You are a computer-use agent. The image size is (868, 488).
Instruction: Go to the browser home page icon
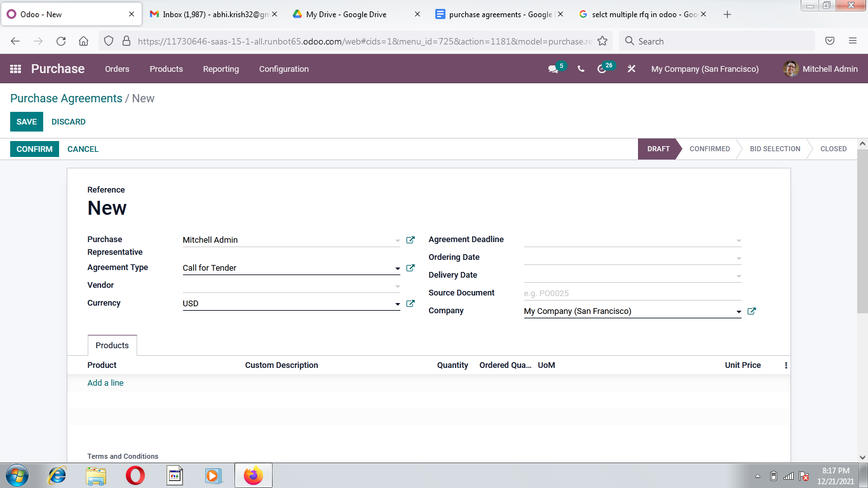(83, 41)
